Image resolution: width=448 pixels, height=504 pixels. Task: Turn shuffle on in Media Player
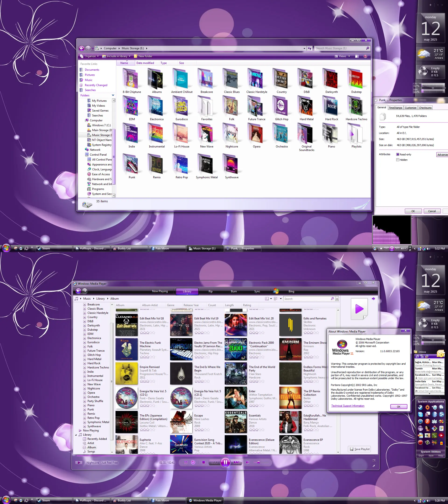pos(186,462)
